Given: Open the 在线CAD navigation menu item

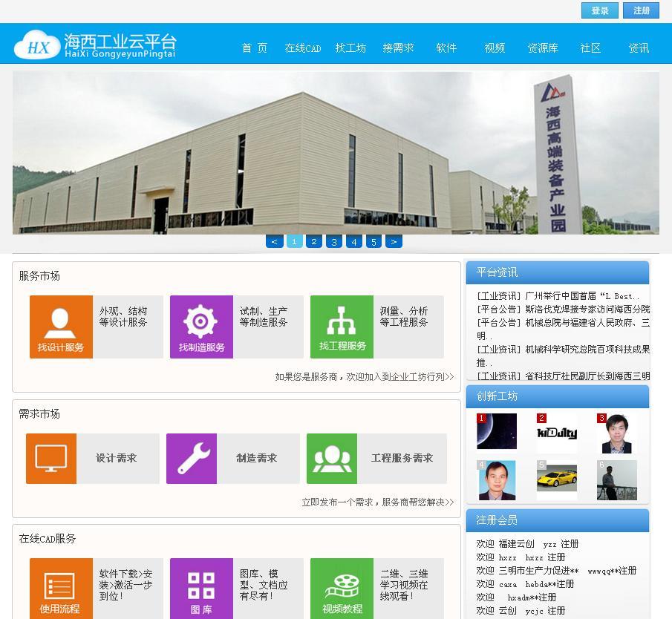Looking at the screenshot, I should [303, 48].
